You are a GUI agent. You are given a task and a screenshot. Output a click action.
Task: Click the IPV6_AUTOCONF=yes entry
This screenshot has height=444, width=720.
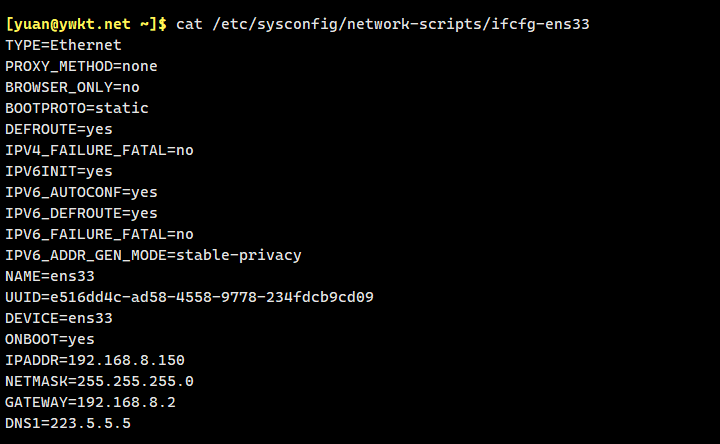pos(81,192)
